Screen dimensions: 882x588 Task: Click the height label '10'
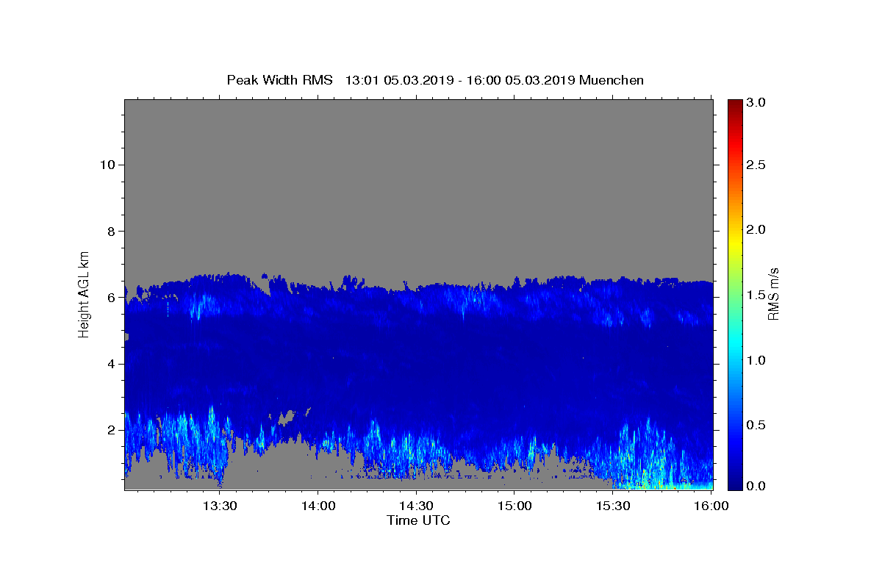point(107,165)
